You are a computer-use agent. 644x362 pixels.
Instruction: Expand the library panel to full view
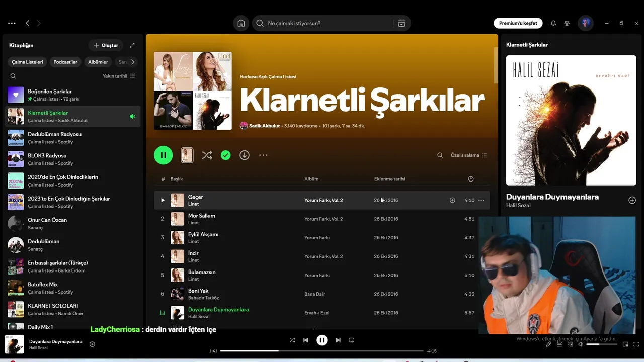(x=132, y=45)
